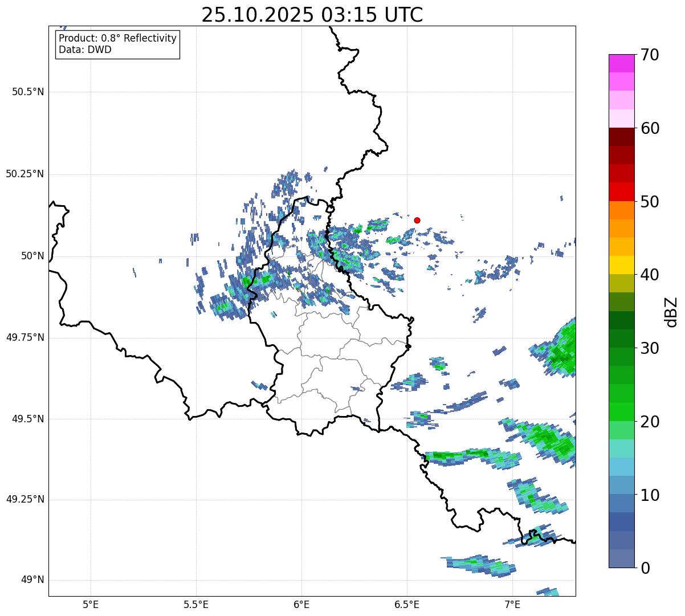Viewport: 685px width, 616px height.
Task: Click the dark maroon colorbar swatch below 60
Action: [x=621, y=137]
